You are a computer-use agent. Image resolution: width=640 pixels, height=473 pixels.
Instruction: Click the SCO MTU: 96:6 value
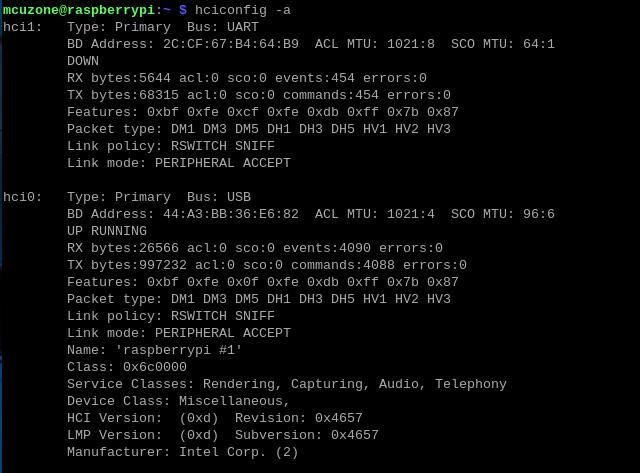point(503,214)
